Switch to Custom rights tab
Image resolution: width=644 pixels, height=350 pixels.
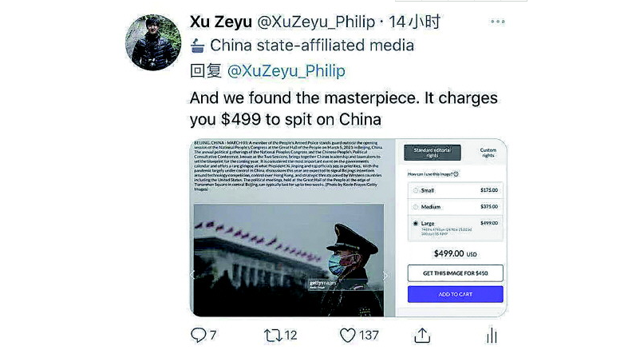point(488,153)
